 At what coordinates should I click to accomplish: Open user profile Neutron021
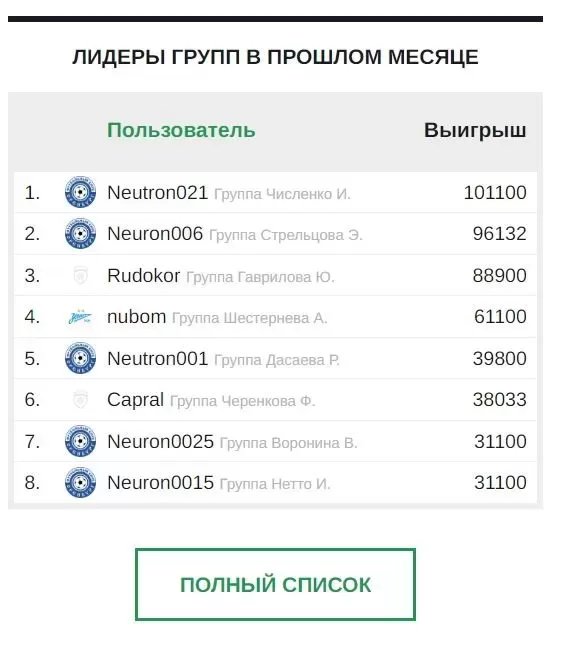tap(157, 193)
